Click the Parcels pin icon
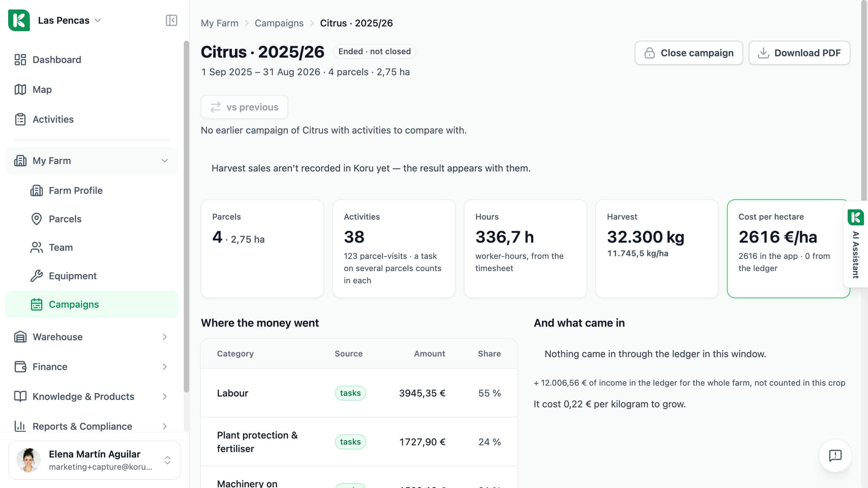 pos(37,219)
